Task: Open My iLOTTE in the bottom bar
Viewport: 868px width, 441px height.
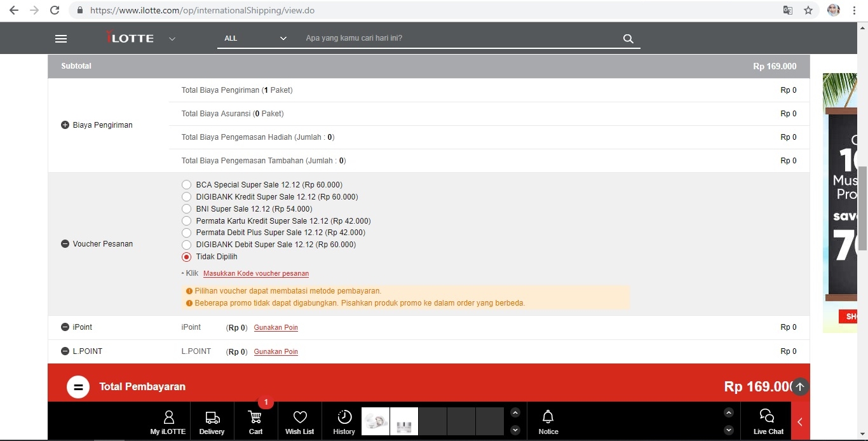Action: point(168,423)
